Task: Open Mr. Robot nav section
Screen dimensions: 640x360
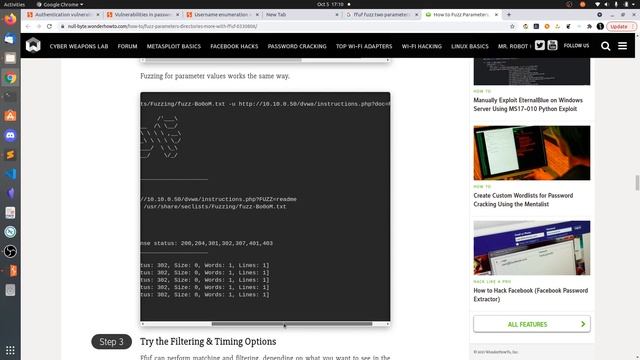Action: click(513, 46)
